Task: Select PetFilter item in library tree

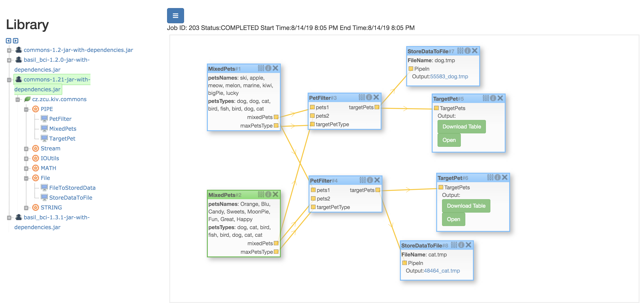Action: pyautogui.click(x=60, y=119)
